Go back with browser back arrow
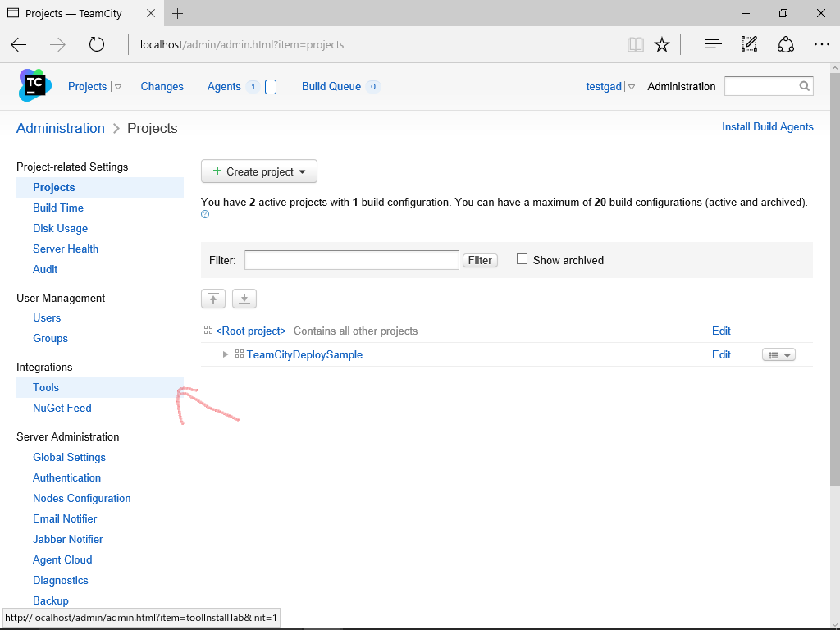This screenshot has width=840, height=630. click(x=19, y=44)
